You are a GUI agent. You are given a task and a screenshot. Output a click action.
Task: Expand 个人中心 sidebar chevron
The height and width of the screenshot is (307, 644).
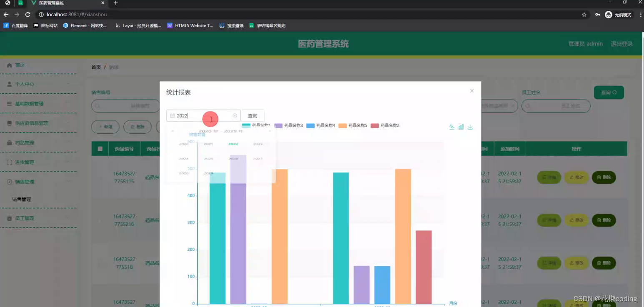click(68, 84)
